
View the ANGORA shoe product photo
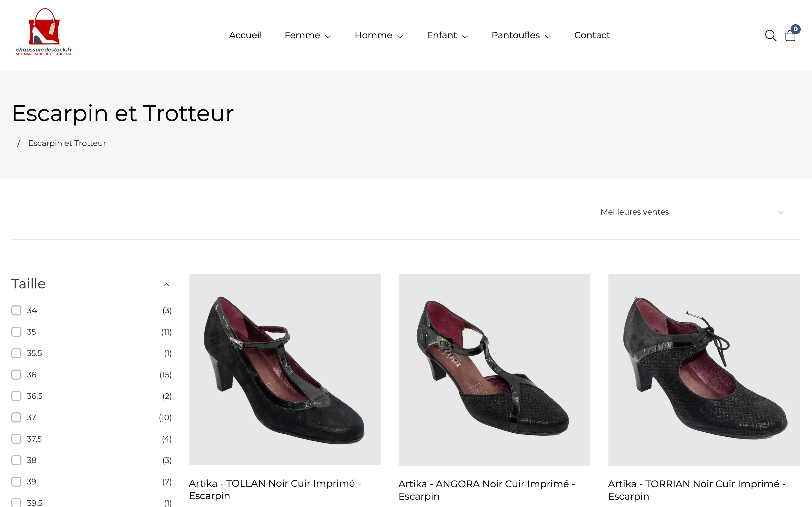tap(494, 370)
